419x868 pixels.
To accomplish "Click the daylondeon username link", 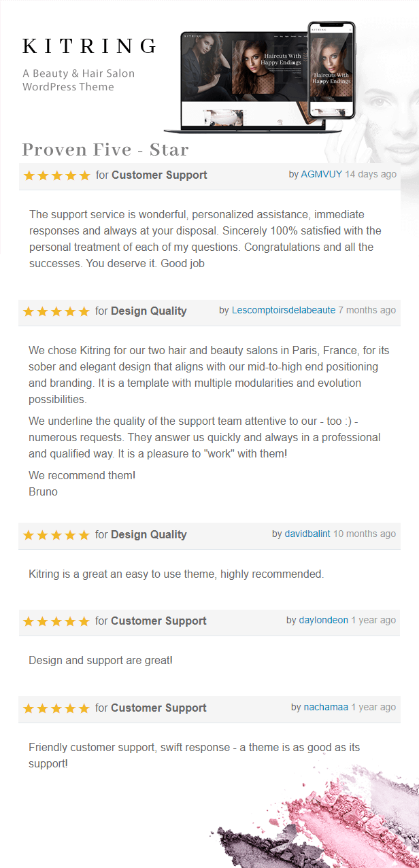I will pyautogui.click(x=324, y=621).
